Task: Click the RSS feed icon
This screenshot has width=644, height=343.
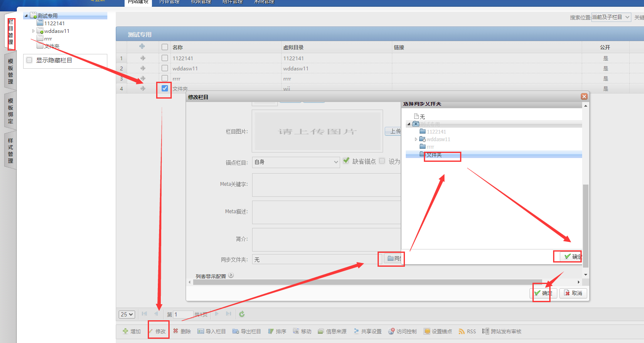Action: pos(462,331)
